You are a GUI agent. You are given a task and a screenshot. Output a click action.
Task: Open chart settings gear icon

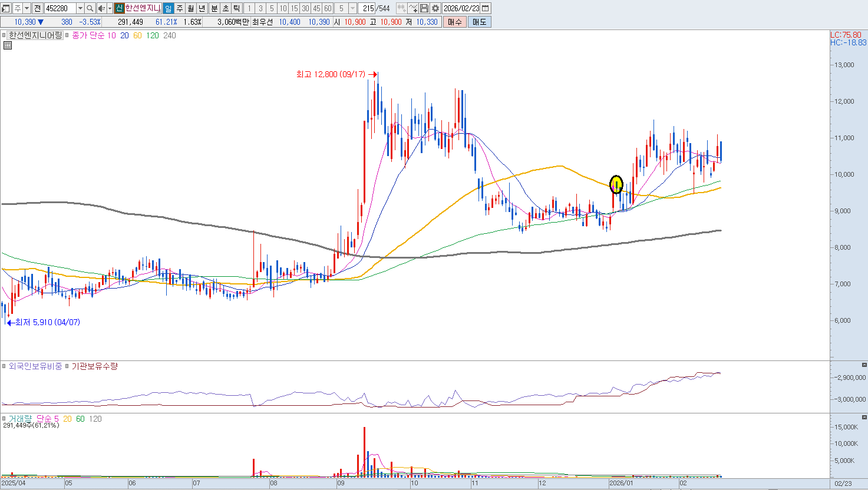coord(435,8)
